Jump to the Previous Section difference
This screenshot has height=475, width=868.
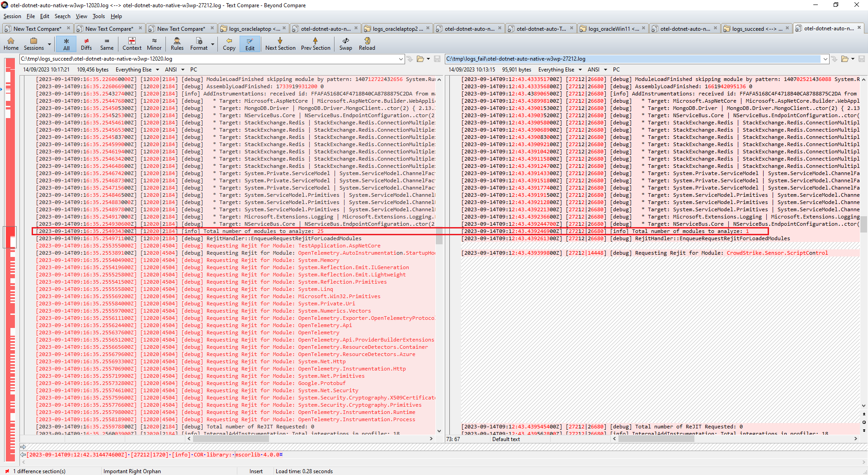[316, 44]
